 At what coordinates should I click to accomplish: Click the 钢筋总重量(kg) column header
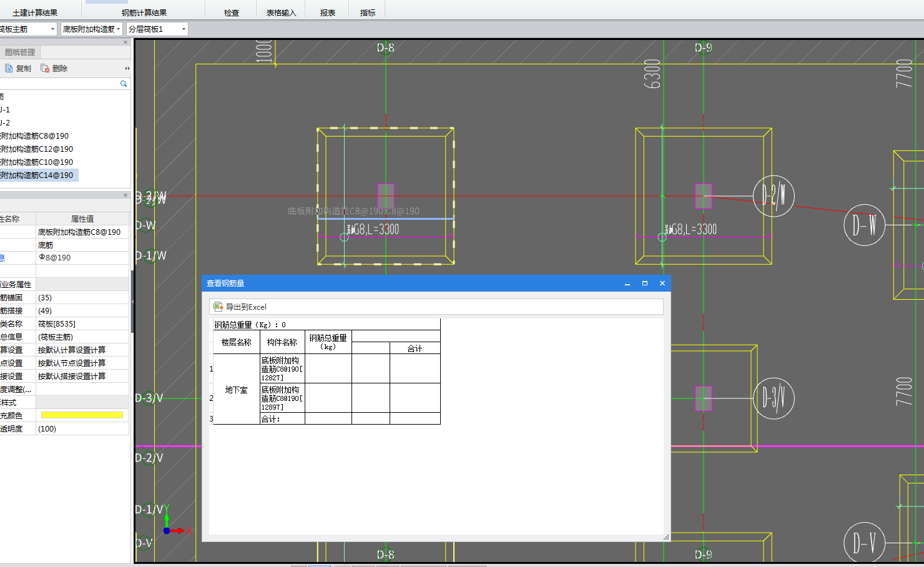pos(328,342)
